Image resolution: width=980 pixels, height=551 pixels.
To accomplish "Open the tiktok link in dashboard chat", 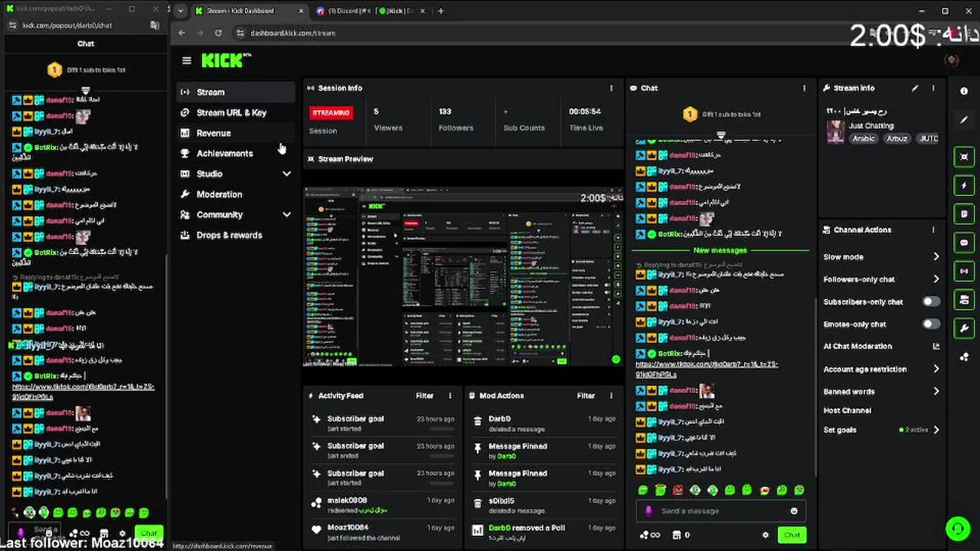I will click(x=707, y=369).
